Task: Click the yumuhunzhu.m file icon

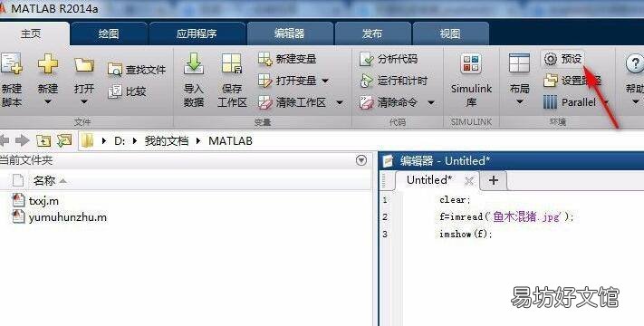Action: point(18,216)
